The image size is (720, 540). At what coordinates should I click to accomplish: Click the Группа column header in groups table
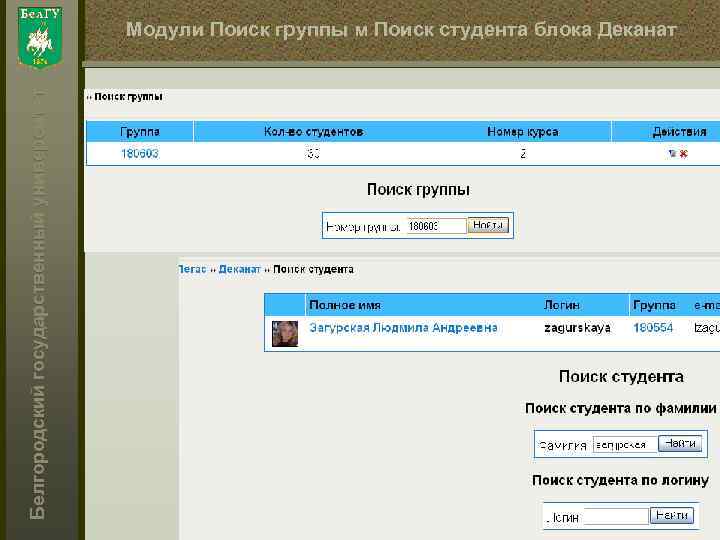coord(140,132)
